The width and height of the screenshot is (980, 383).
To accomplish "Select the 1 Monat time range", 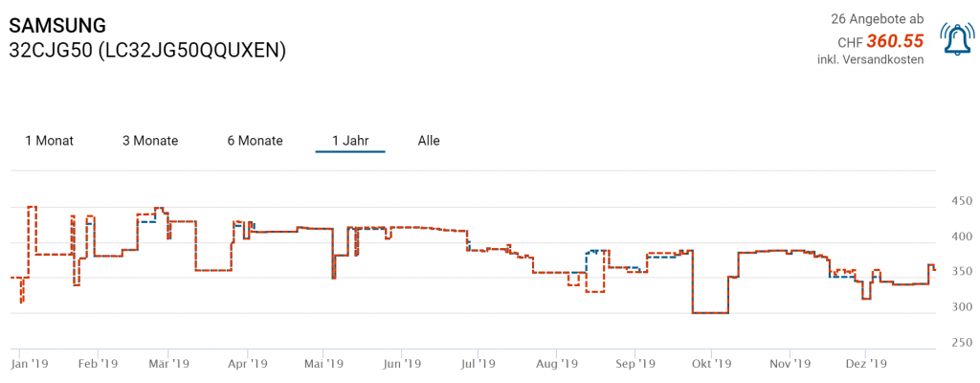I will tap(49, 141).
